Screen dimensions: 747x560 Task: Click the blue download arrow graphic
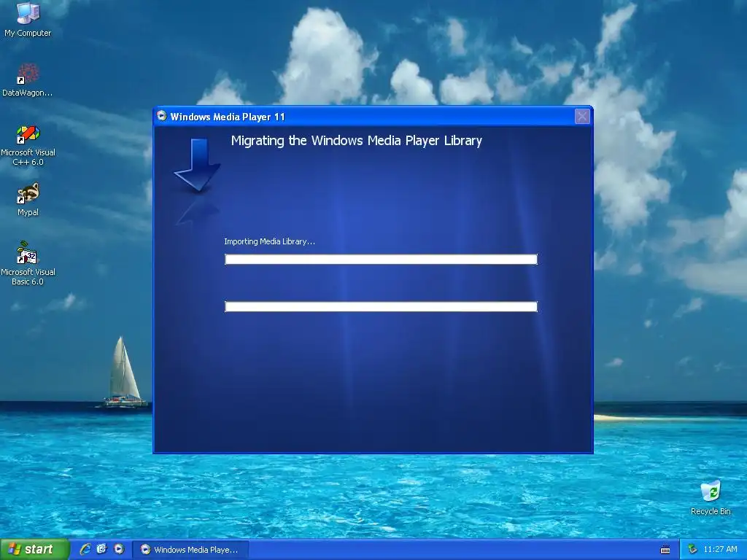coord(197,166)
